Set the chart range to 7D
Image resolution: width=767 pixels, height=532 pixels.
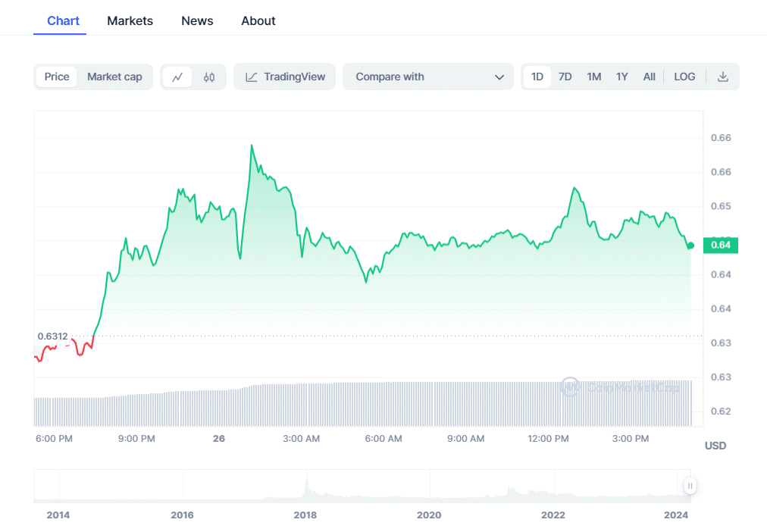click(x=565, y=77)
